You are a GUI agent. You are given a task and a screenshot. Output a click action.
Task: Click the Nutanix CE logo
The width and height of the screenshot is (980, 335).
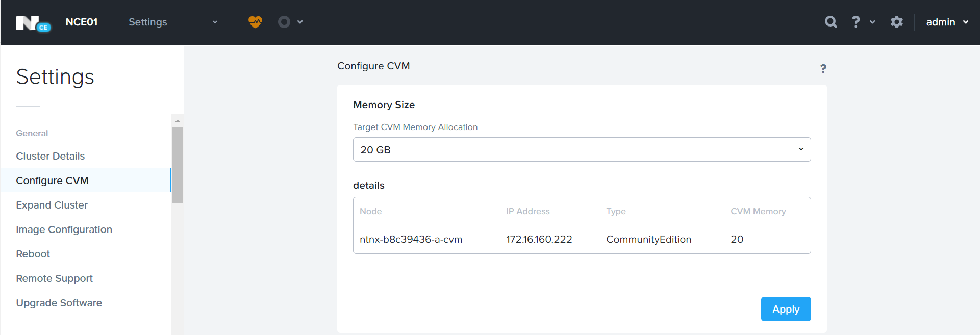(33, 23)
